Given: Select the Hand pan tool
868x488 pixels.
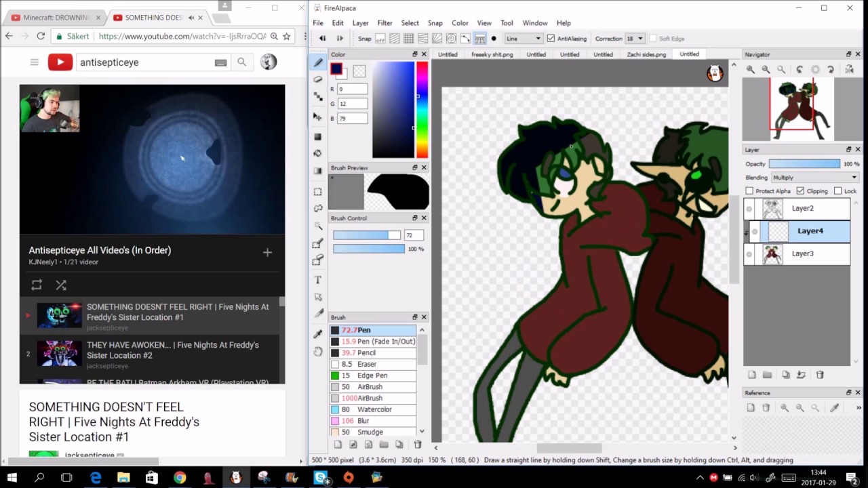Looking at the screenshot, I should click(318, 351).
